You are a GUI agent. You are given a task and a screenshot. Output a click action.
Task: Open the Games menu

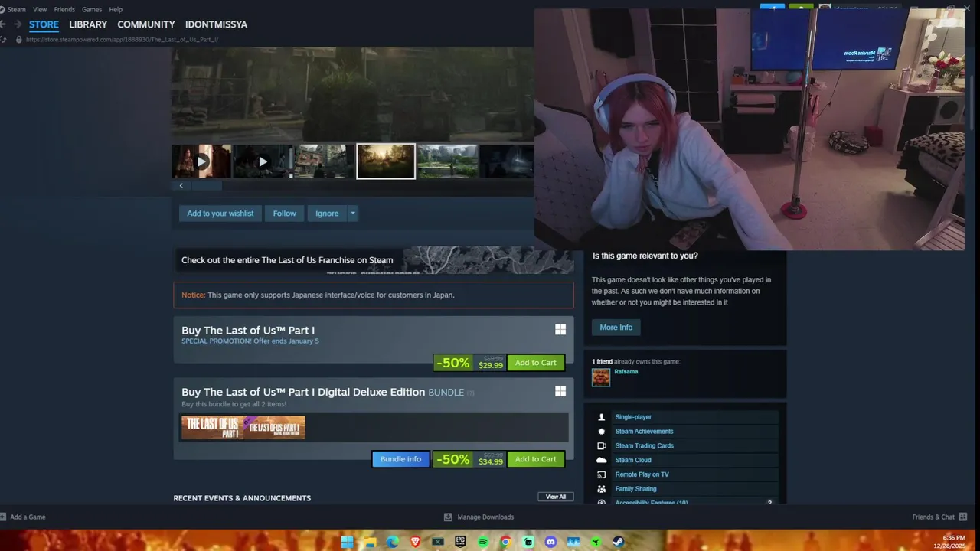[92, 9]
